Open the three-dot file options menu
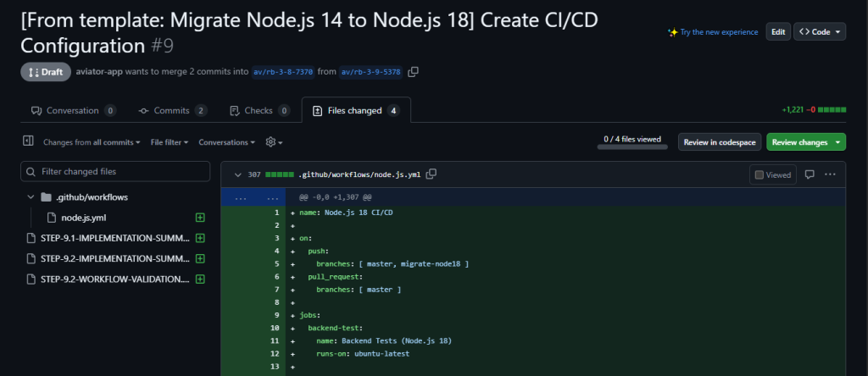The width and height of the screenshot is (868, 376). pos(830,174)
